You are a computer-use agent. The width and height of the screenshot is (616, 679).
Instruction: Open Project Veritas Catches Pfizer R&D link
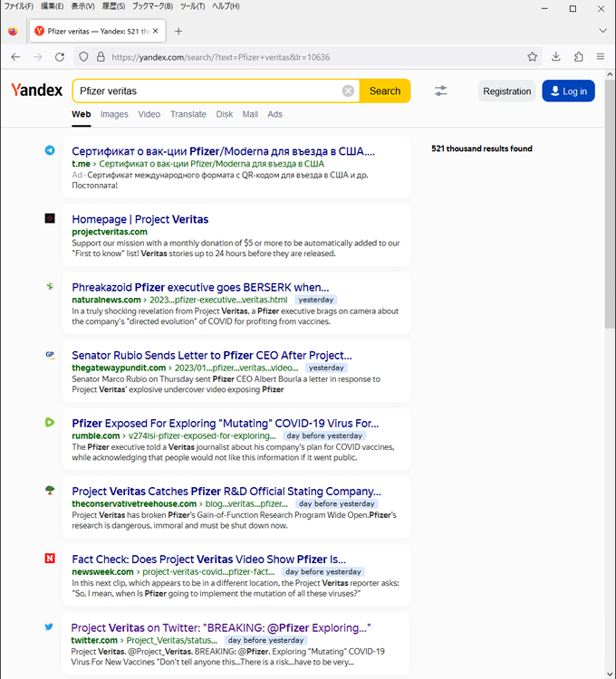pyautogui.click(x=226, y=491)
